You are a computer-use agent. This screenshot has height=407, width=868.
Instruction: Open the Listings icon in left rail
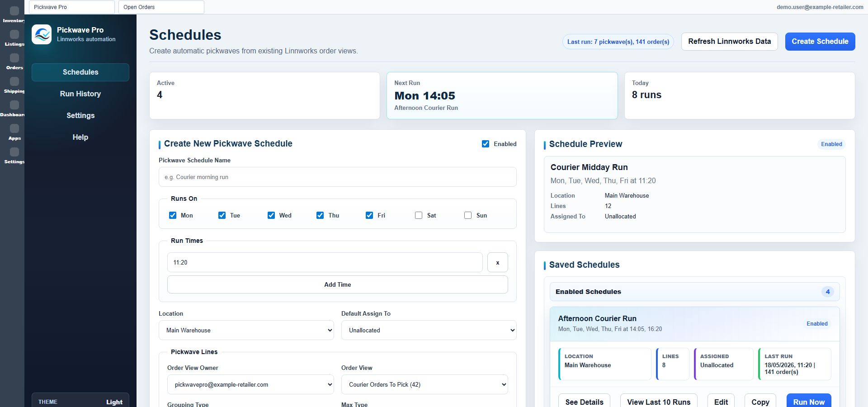pos(14,34)
